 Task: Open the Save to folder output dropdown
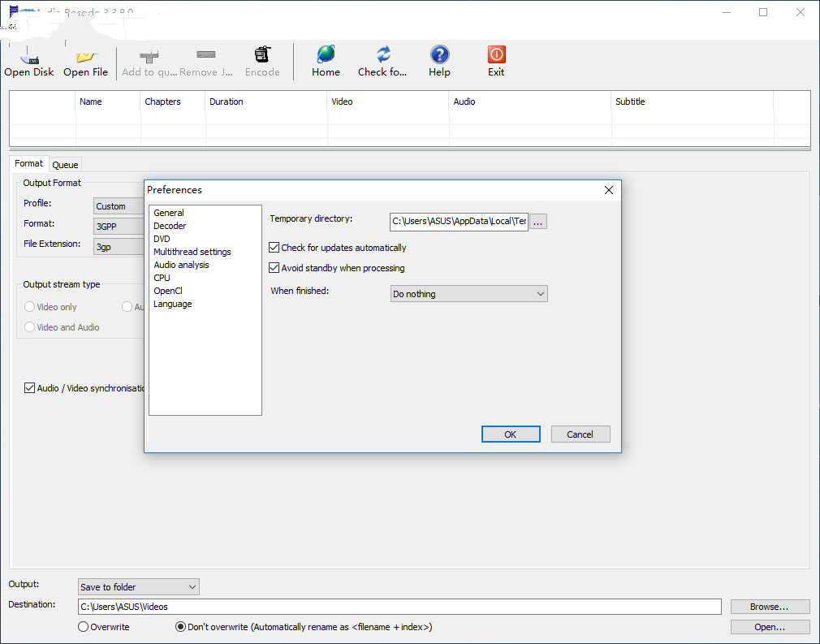click(138, 586)
